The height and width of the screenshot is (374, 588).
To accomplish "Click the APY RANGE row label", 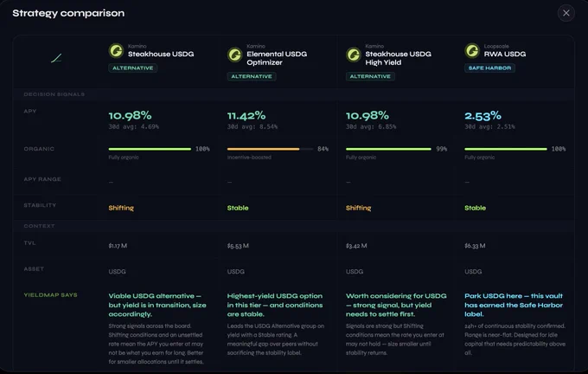I will pos(42,179).
